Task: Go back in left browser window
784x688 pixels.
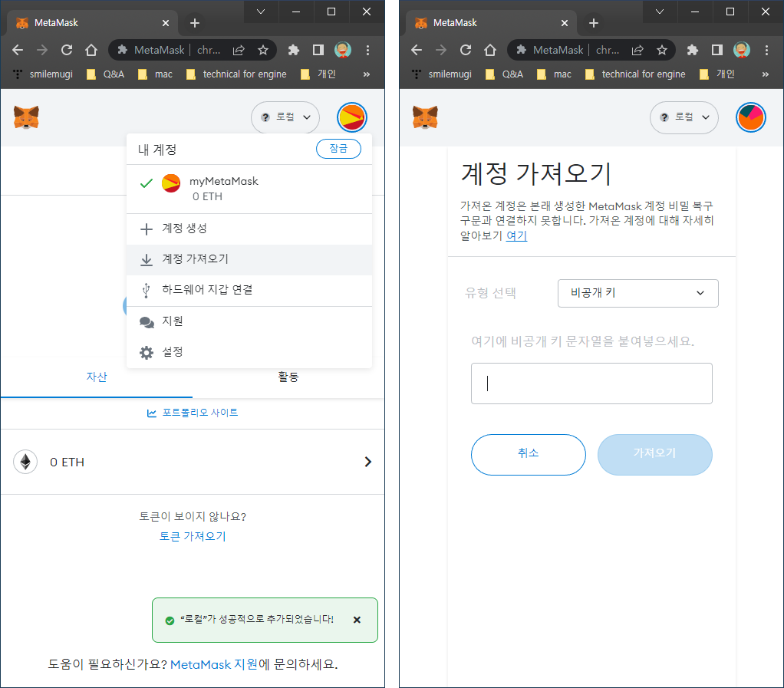Action: (x=18, y=50)
